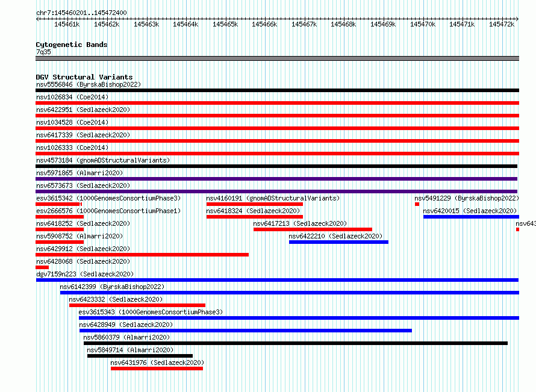Open the nsv6429912 (Sedlazeck2020) label
The width and height of the screenshot is (536, 392).
tap(83, 249)
